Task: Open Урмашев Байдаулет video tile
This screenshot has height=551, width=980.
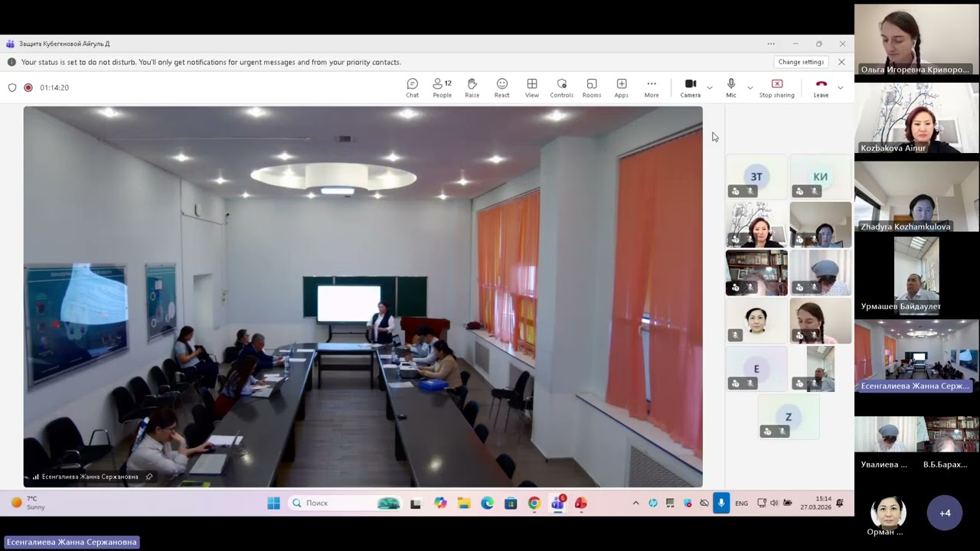Action: coord(916,277)
